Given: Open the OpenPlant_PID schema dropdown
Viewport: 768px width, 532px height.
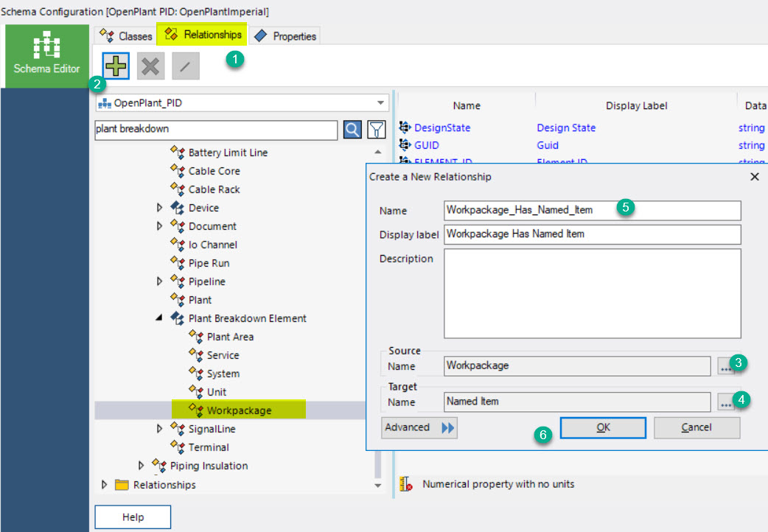Looking at the screenshot, I should 242,103.
